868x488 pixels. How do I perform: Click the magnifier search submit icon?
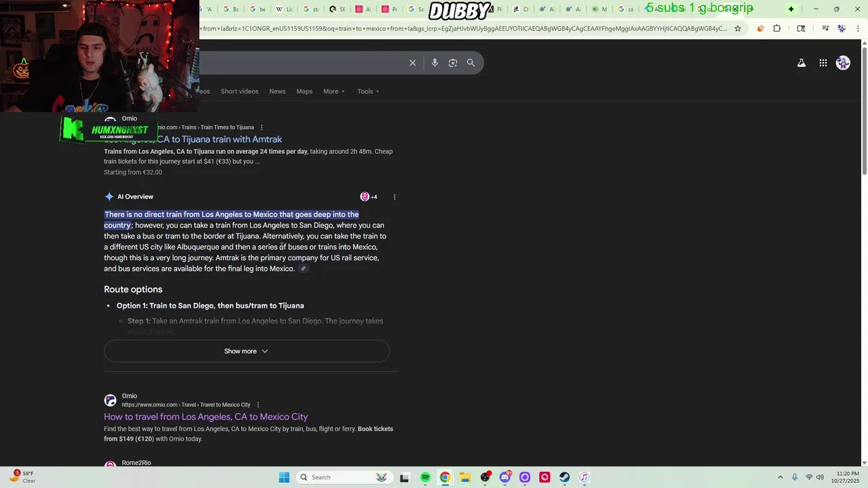coord(471,62)
